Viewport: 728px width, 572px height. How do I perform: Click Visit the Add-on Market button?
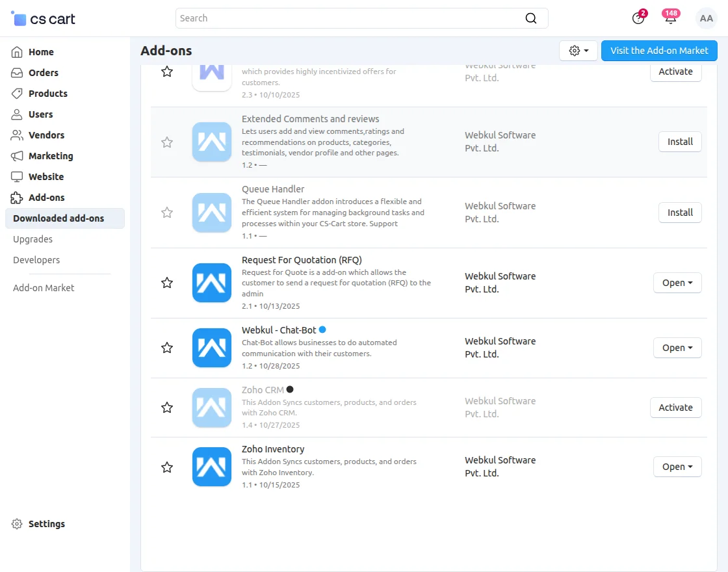pyautogui.click(x=659, y=51)
